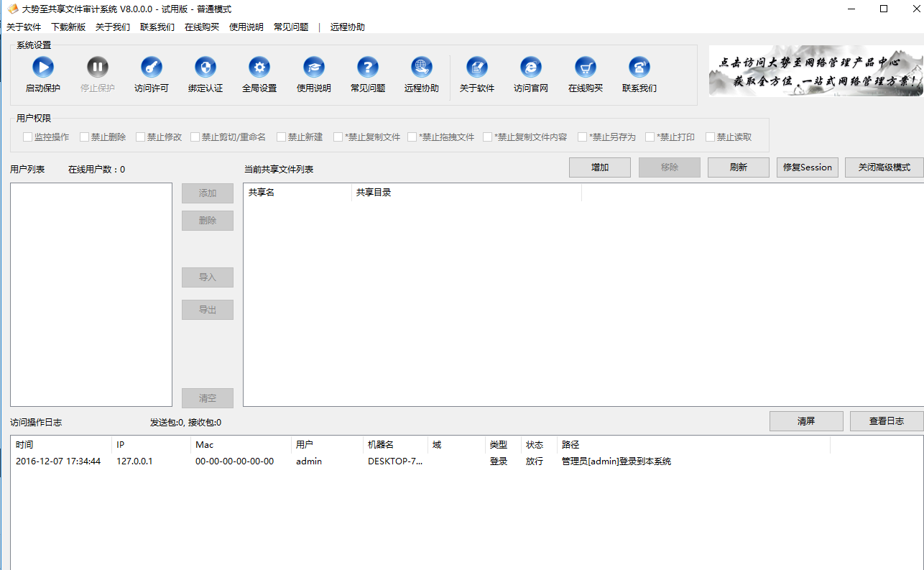Click the 导入 button
This screenshot has height=570, width=924.
(x=208, y=277)
